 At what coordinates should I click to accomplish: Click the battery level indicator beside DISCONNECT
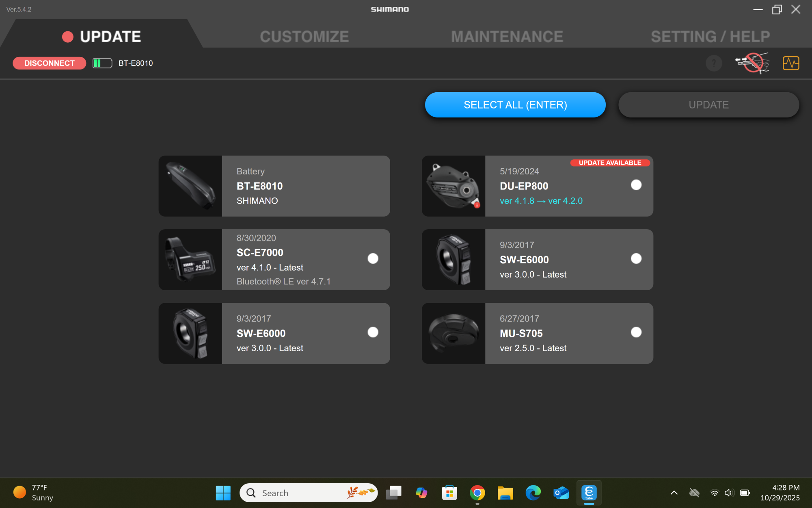[x=102, y=63]
